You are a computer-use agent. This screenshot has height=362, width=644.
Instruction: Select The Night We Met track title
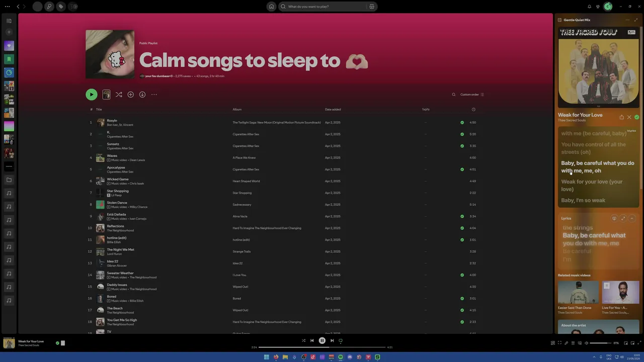point(120,249)
